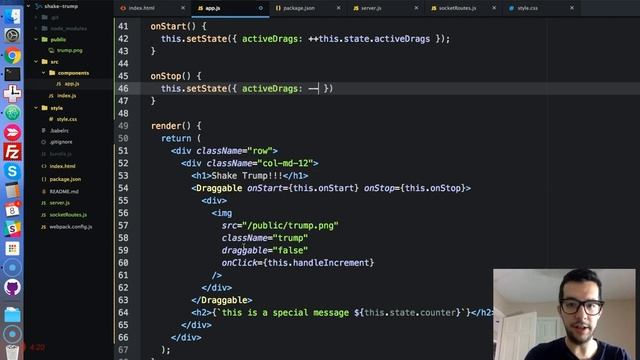Viewport: 640px width, 360px height.
Task: Open index.html in the file tree
Action: [x=62, y=166]
